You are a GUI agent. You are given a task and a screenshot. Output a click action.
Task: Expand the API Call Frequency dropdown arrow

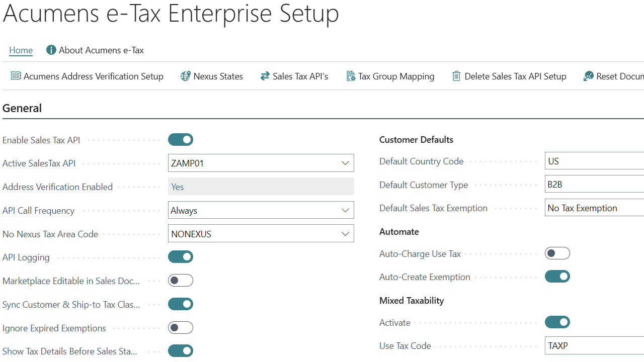click(345, 210)
